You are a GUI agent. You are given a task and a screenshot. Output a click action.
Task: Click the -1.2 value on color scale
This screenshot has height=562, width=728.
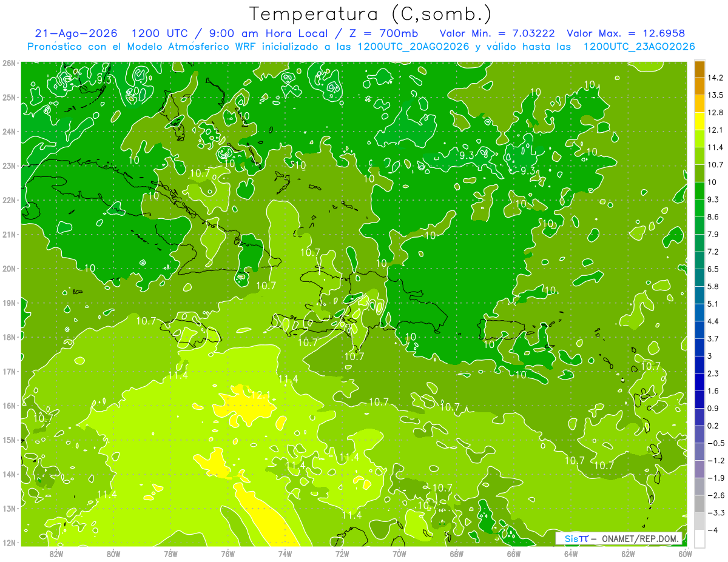pos(715,460)
